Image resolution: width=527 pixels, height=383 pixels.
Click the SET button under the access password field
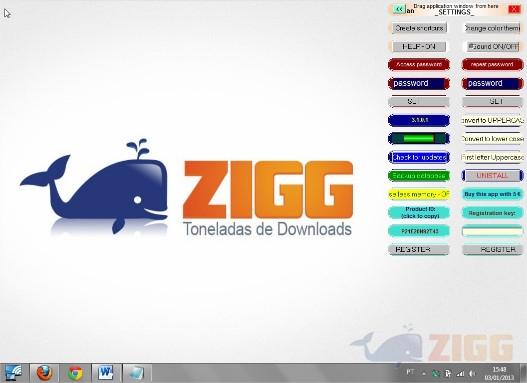419,101
